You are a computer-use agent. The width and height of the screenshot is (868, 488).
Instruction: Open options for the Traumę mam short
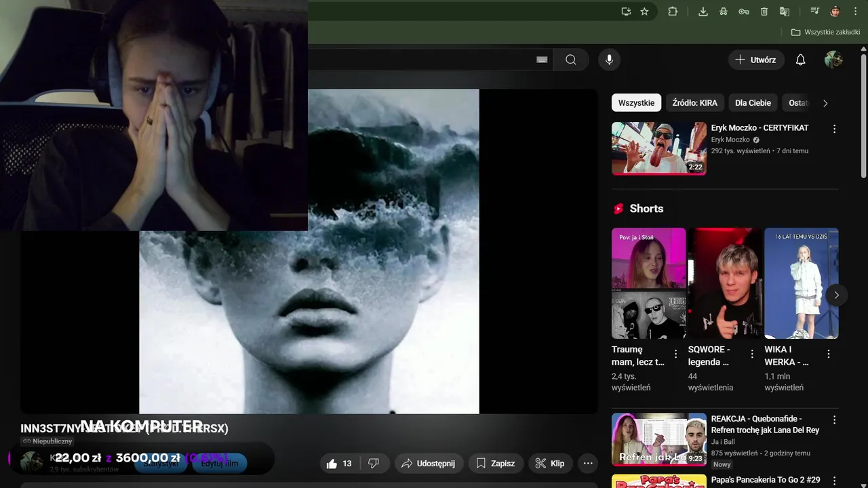675,354
